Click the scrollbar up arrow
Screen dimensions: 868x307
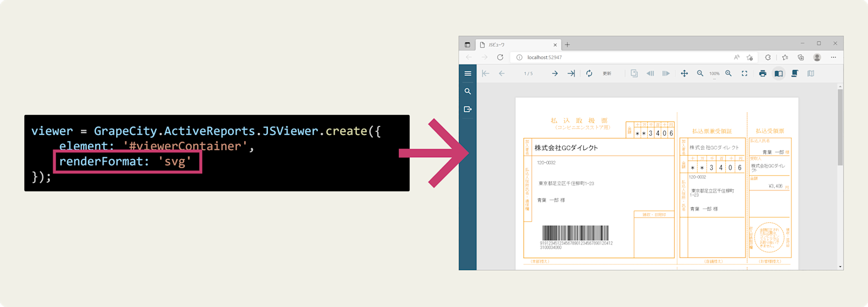(840, 86)
